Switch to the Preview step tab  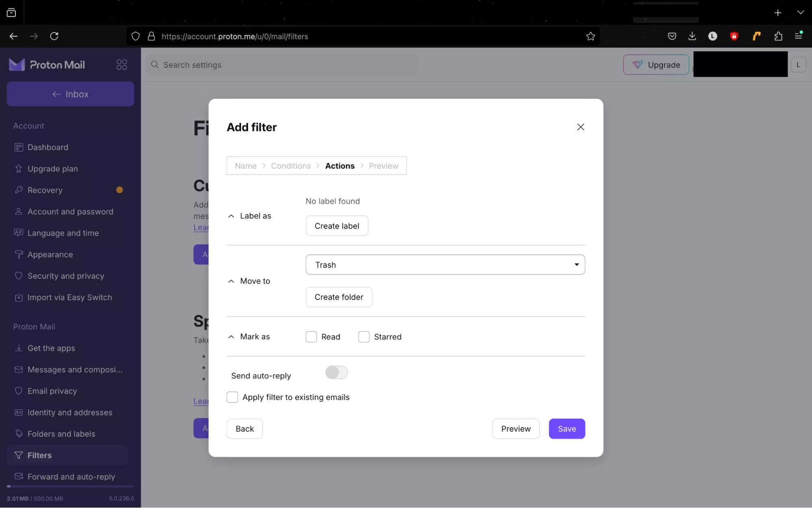[x=383, y=166]
